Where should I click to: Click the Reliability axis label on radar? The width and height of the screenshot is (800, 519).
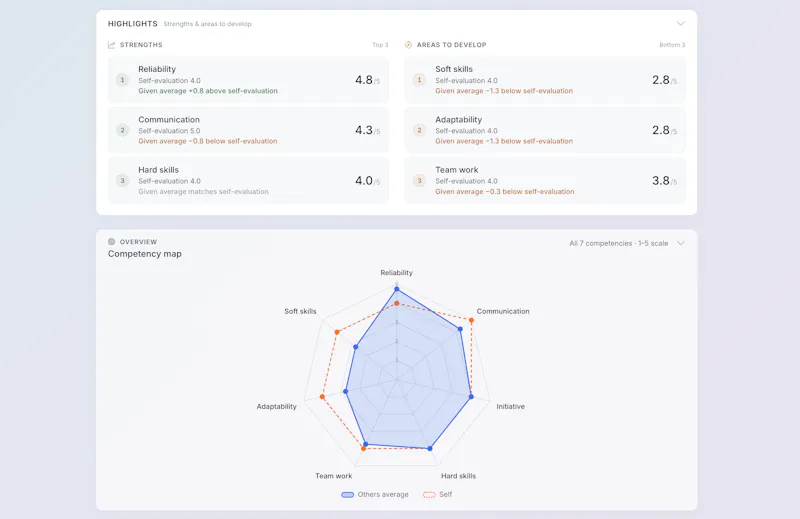tap(396, 273)
